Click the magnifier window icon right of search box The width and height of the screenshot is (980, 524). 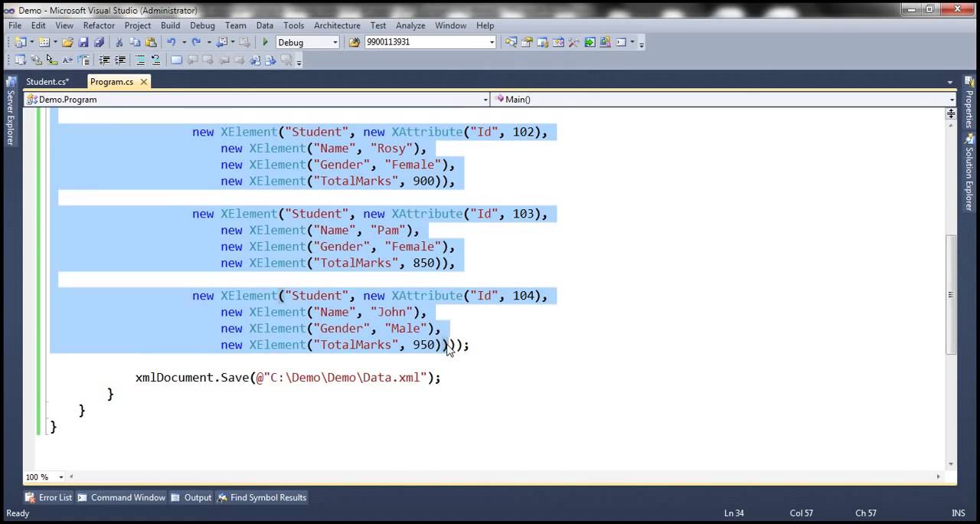(511, 42)
